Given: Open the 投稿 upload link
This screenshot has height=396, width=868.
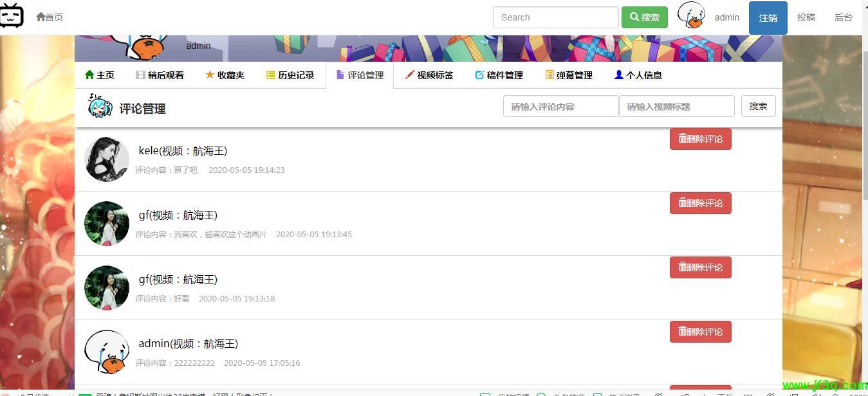Looking at the screenshot, I should point(806,17).
